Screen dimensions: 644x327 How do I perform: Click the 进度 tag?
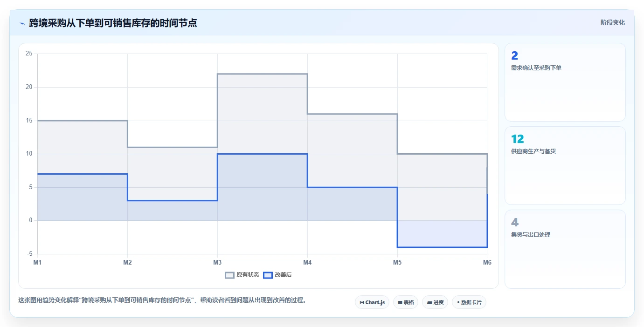click(x=435, y=302)
